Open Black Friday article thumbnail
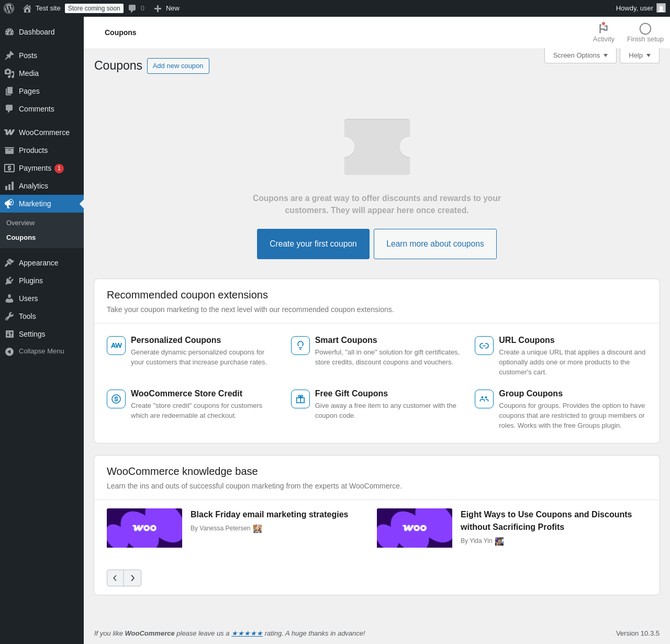Viewport: 670px width, 644px height. 144,528
